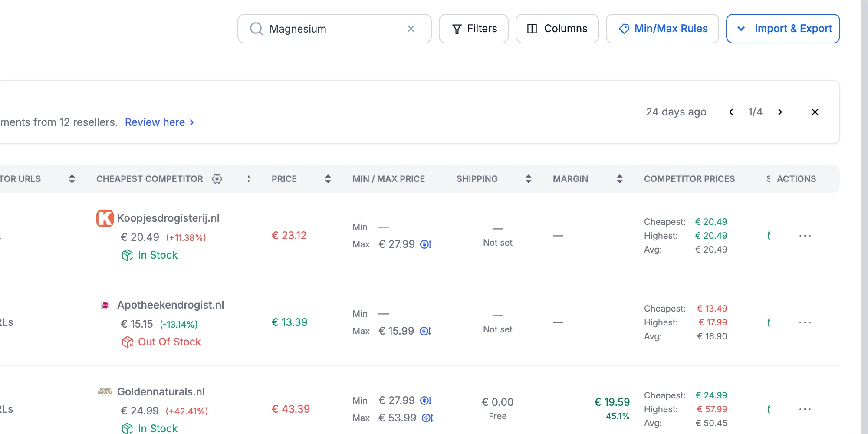Sort by Competitor URLs column

coord(72,179)
